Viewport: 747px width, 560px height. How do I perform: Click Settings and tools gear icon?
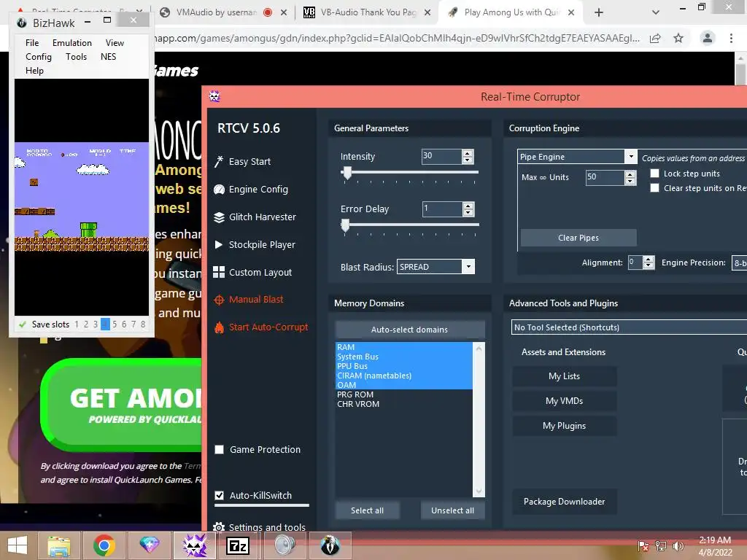click(x=219, y=527)
